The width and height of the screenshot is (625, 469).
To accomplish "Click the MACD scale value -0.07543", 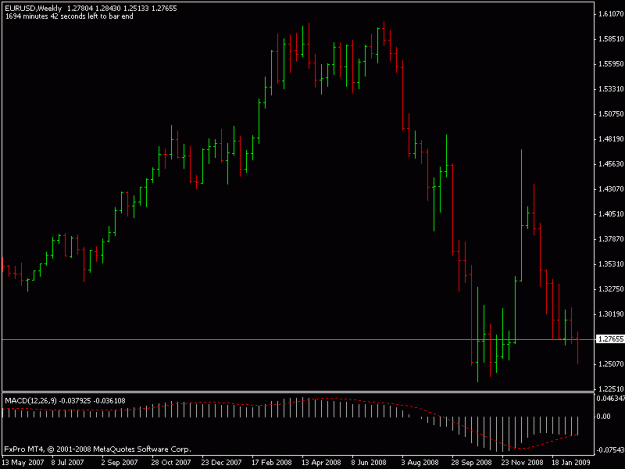I will (610, 450).
